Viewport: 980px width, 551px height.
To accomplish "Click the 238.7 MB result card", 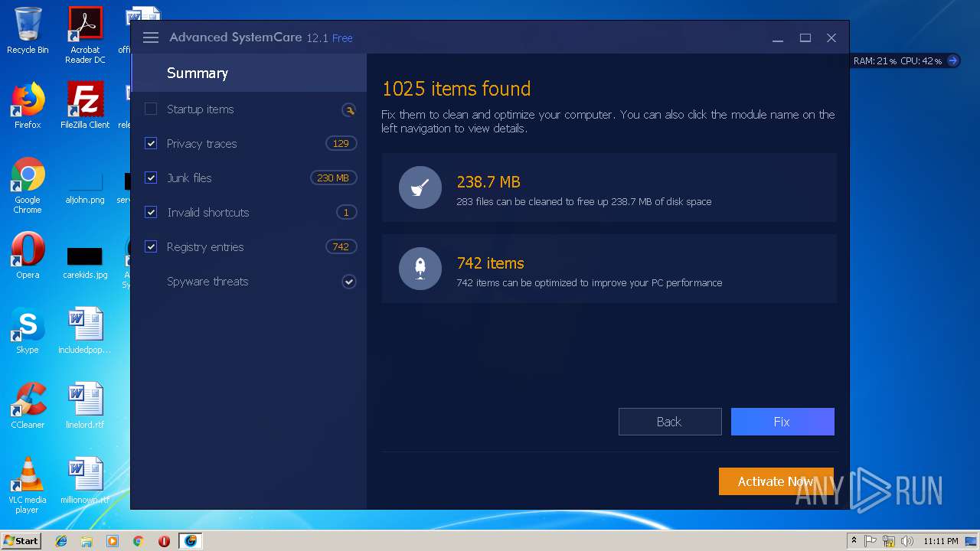I will point(609,187).
